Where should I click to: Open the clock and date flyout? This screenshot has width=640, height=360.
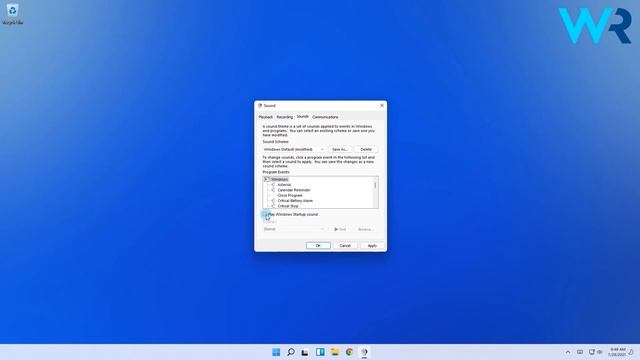point(617,352)
